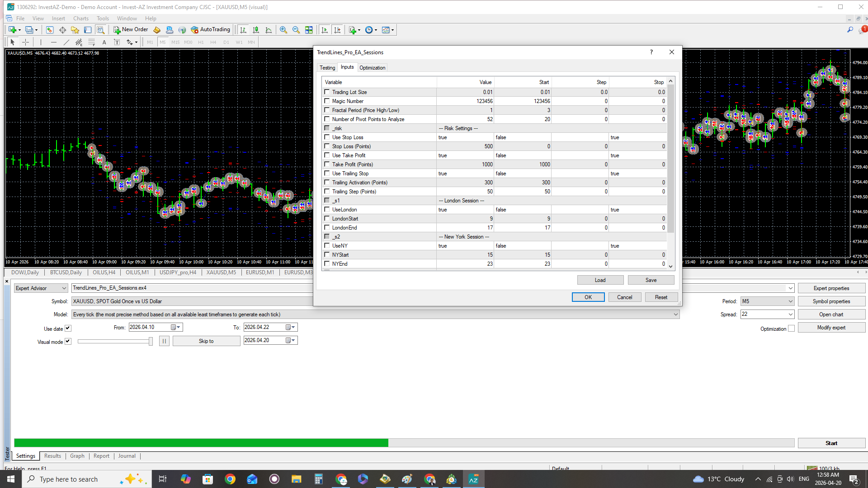Select the Crosshair tool
Viewport: 868px width, 488px height.
26,42
